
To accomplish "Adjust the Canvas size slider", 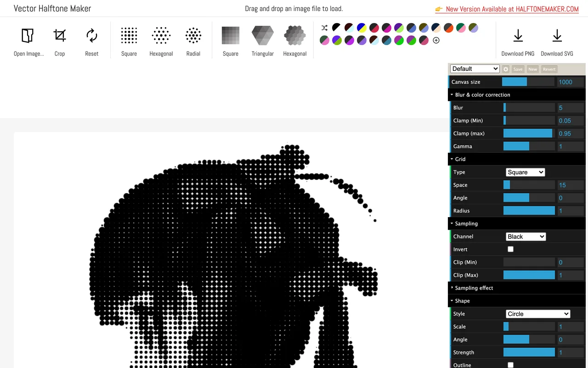I will (528, 82).
